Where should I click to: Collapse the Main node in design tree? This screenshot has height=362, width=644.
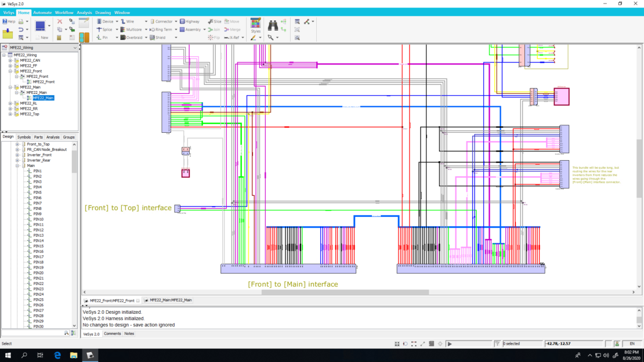coord(17,165)
